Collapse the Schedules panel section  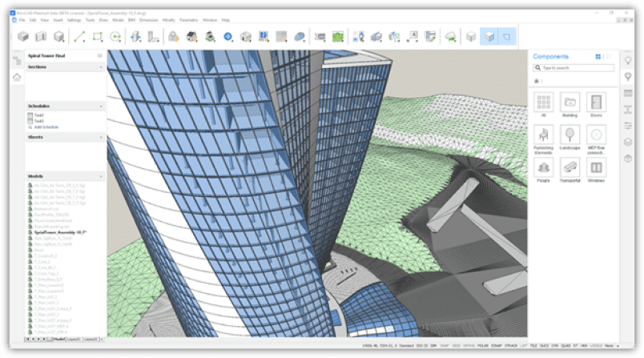point(101,106)
